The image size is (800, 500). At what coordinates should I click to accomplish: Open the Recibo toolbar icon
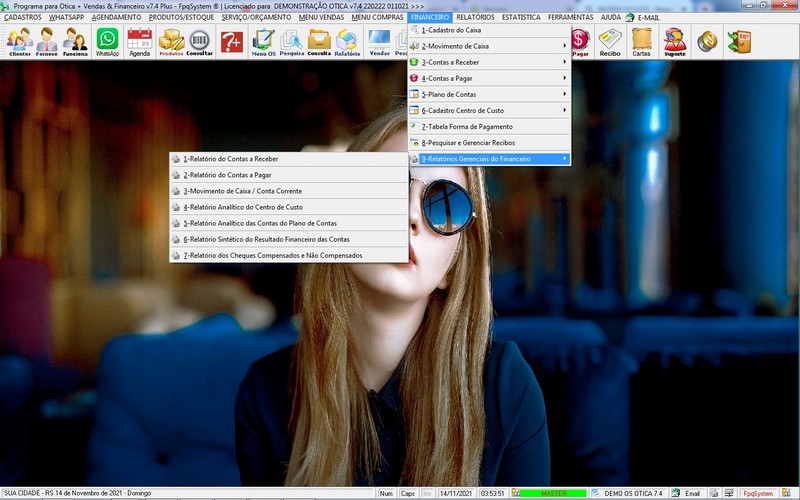(610, 42)
